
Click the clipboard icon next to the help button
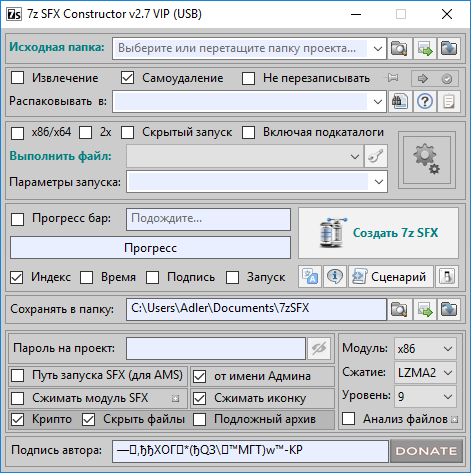449,101
